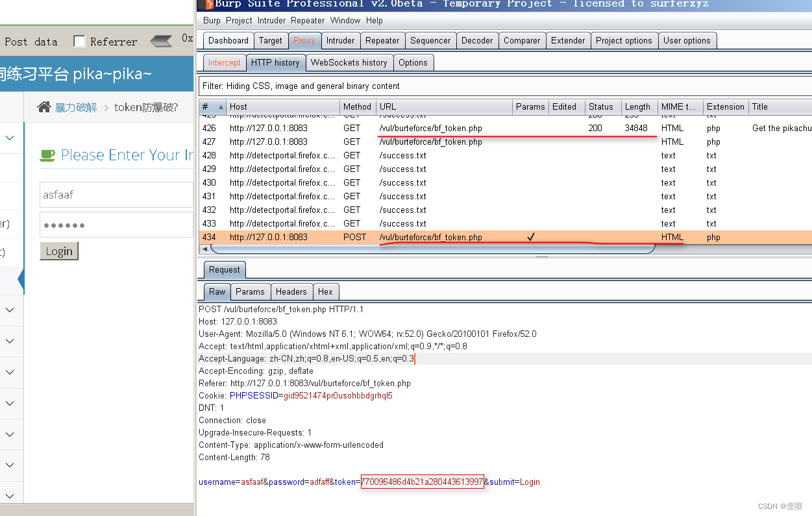Viewport: 812px width, 516px height.
Task: Open the Decoder tab
Action: (477, 40)
